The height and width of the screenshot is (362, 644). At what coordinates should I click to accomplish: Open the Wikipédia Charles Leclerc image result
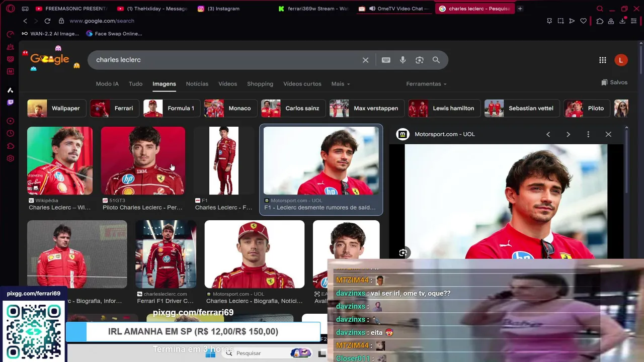point(60,161)
